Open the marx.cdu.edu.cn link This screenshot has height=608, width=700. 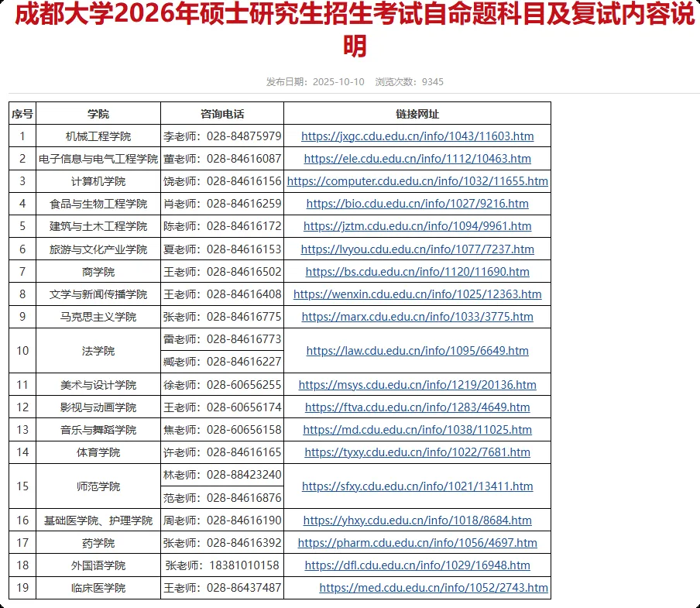(x=417, y=317)
